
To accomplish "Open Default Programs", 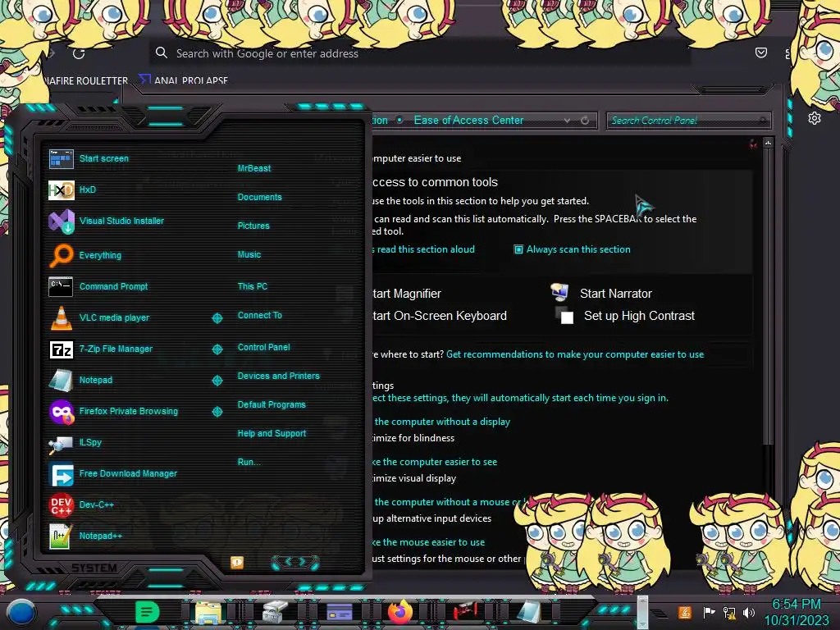I will click(271, 405).
